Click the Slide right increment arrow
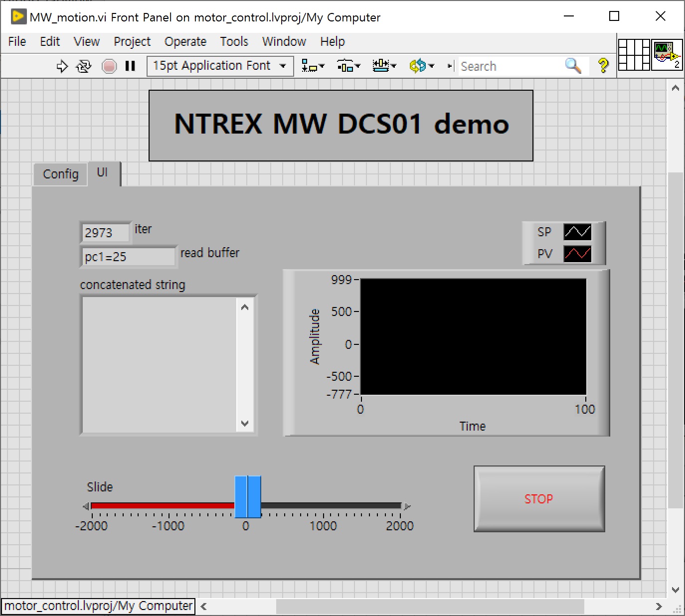 (x=407, y=506)
